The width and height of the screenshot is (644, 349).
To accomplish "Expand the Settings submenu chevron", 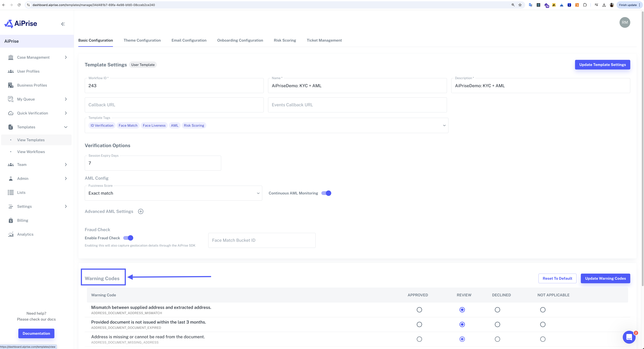I will tap(66, 206).
